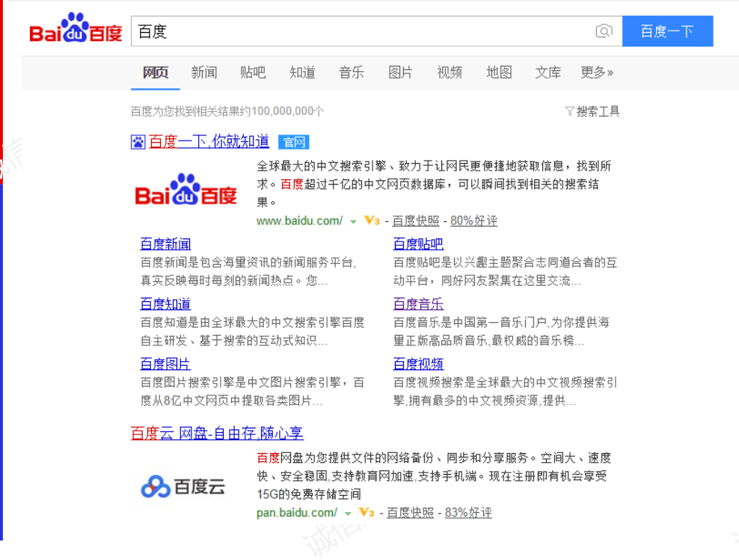739x560 pixels.
Task: Open the 百度视频 sublink
Action: [419, 363]
